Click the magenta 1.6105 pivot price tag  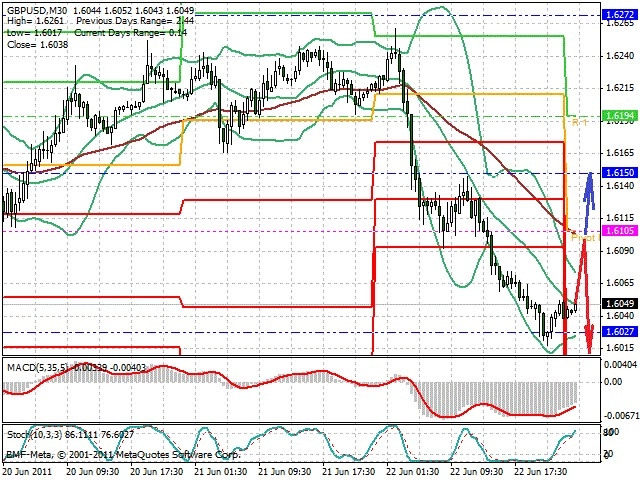[620, 231]
